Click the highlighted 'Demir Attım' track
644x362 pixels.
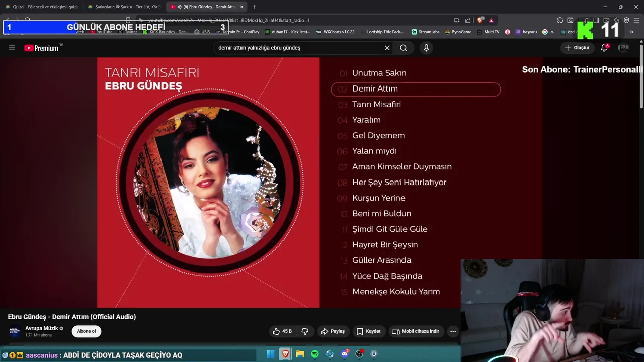click(x=416, y=89)
